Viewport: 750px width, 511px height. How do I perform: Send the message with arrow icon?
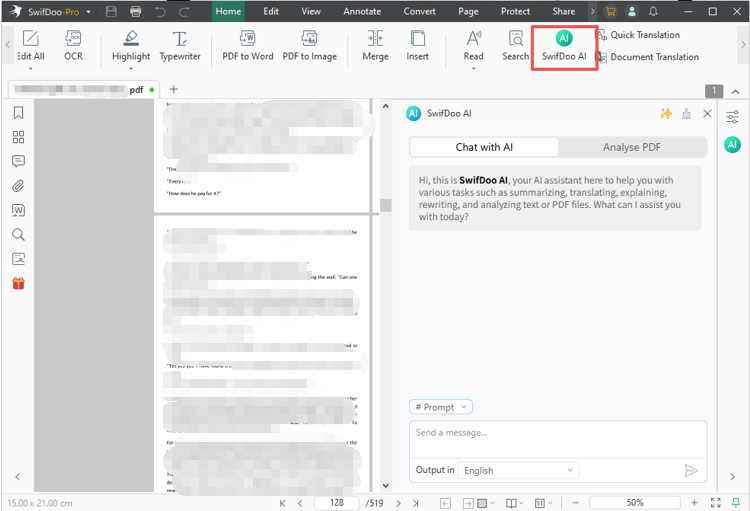(691, 471)
